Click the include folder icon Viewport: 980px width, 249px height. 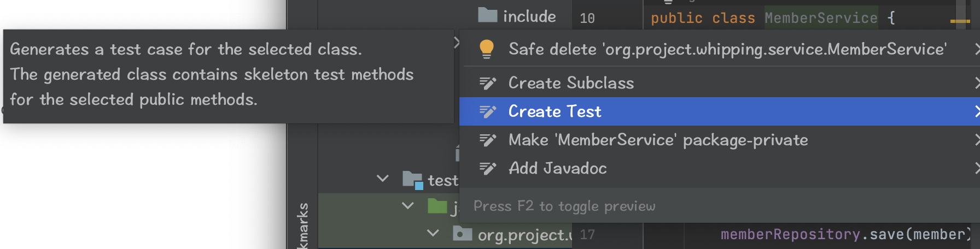(487, 15)
